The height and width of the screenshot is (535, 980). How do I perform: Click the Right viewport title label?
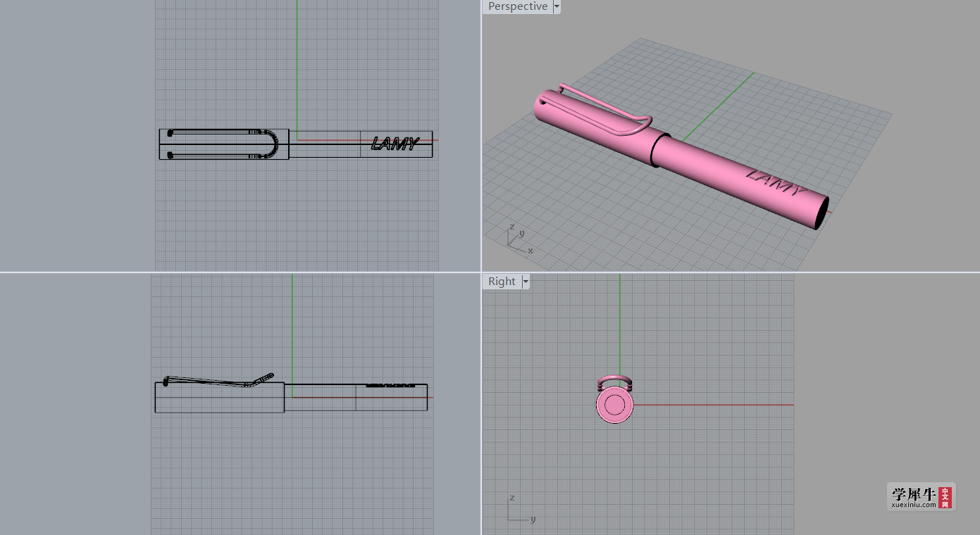point(502,282)
